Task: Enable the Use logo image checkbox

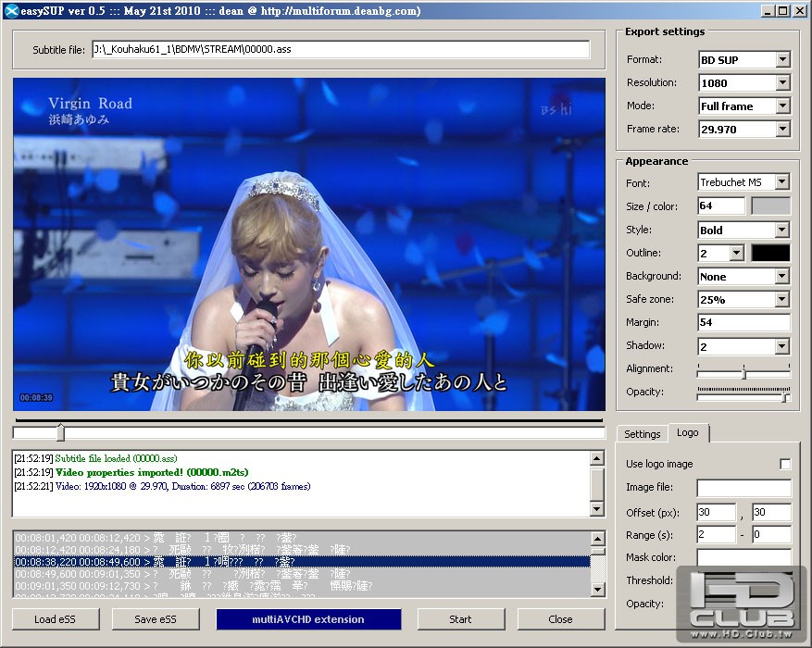Action: (785, 464)
